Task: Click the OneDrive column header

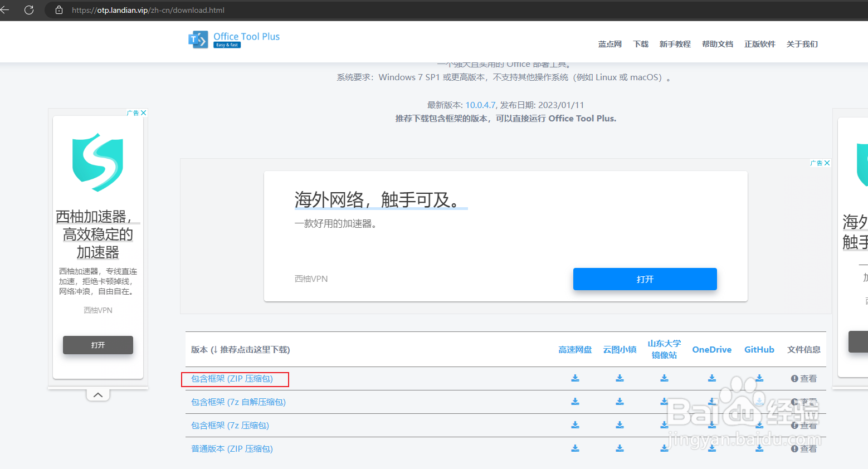Action: [x=712, y=350]
